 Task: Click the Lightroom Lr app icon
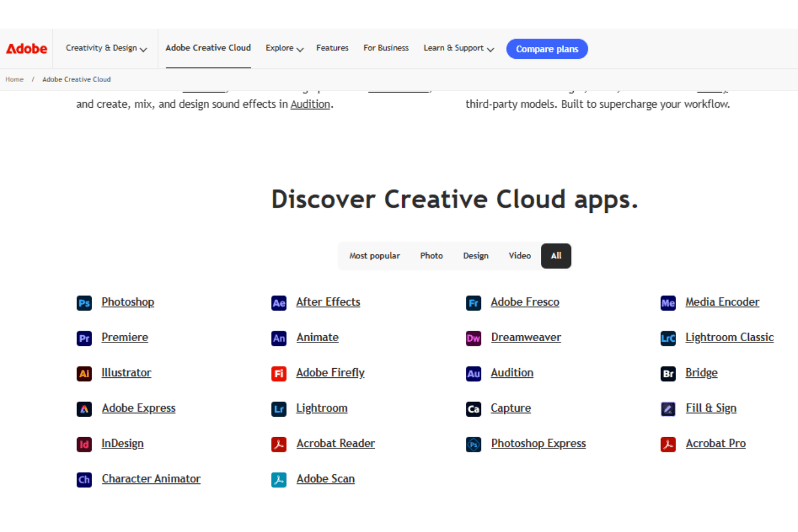[279, 409]
